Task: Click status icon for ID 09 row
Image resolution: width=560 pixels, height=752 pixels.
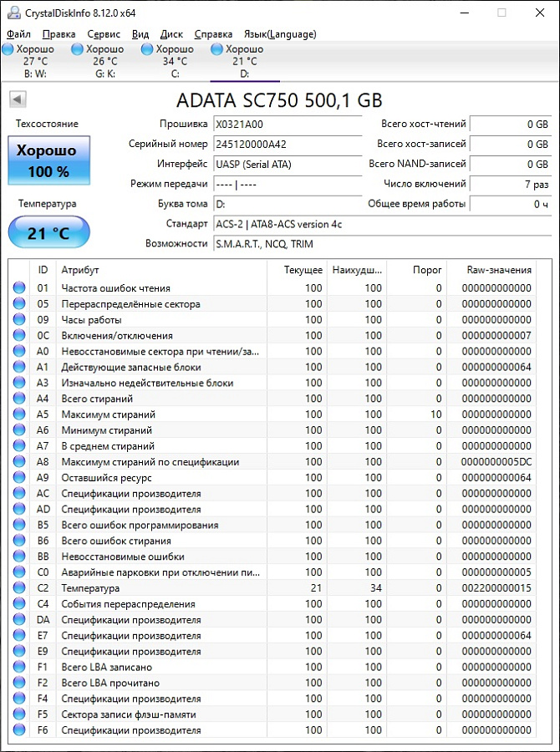Action: tap(19, 319)
